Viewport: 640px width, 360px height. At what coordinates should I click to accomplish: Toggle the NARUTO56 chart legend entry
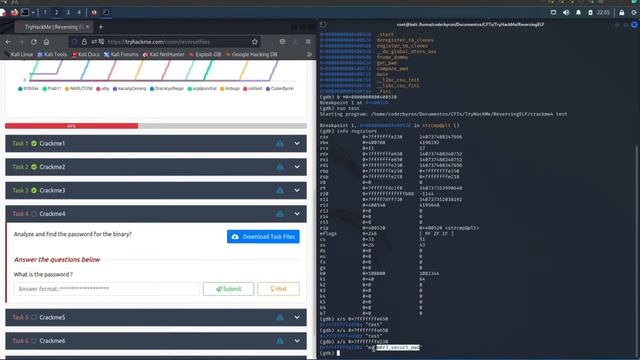coord(79,89)
